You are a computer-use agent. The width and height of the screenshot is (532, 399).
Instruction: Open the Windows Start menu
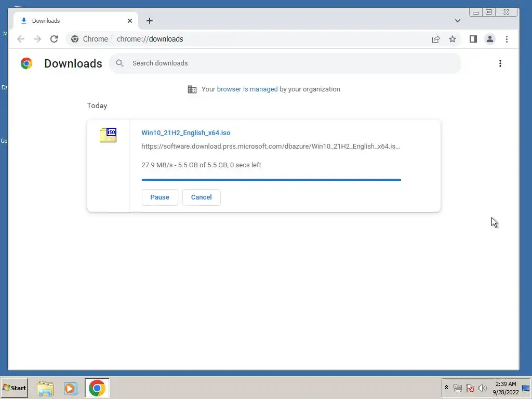pyautogui.click(x=14, y=388)
